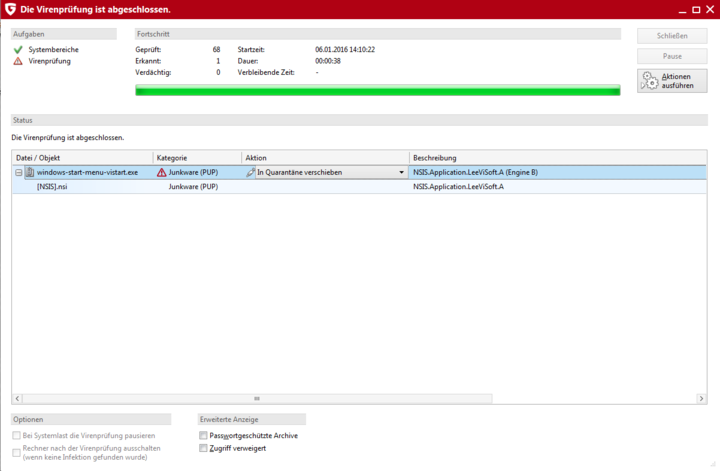Image resolution: width=720 pixels, height=471 pixels.
Task: Click the horizontal scrollbar below the results list
Action: click(256, 398)
